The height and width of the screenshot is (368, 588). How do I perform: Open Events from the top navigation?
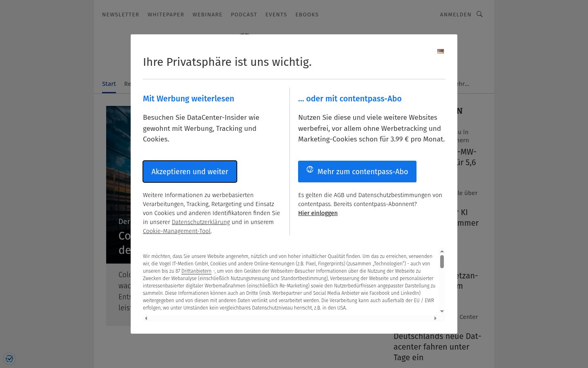point(276,14)
